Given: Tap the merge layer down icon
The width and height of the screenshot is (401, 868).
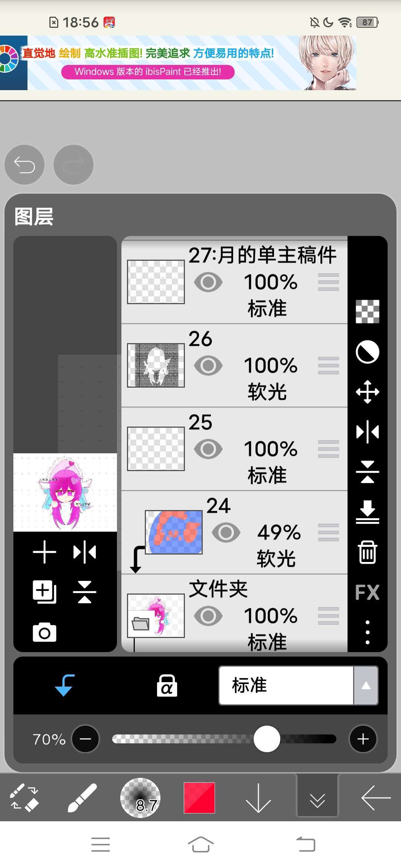Looking at the screenshot, I should click(x=367, y=512).
